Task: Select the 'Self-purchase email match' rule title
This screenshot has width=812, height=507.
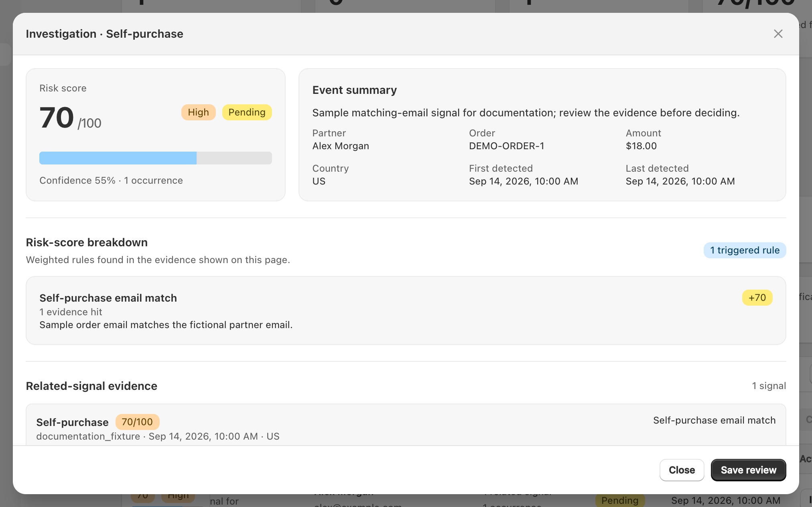Action: tap(108, 298)
